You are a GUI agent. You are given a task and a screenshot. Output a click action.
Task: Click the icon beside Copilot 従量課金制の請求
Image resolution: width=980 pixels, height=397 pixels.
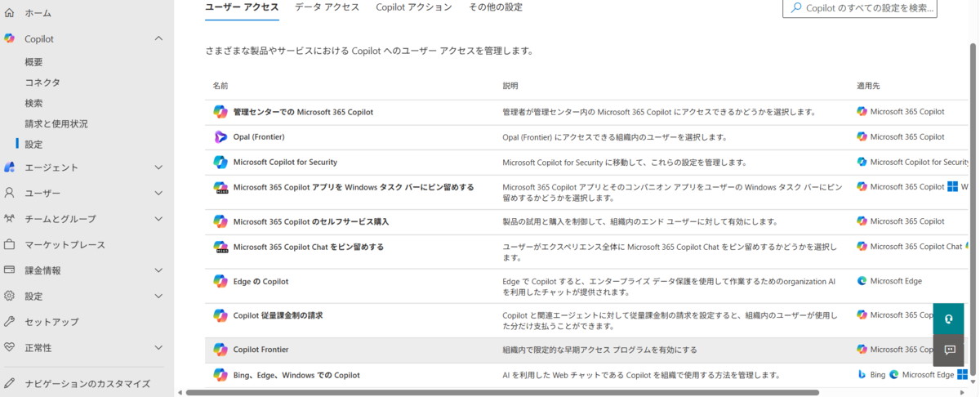pos(220,315)
